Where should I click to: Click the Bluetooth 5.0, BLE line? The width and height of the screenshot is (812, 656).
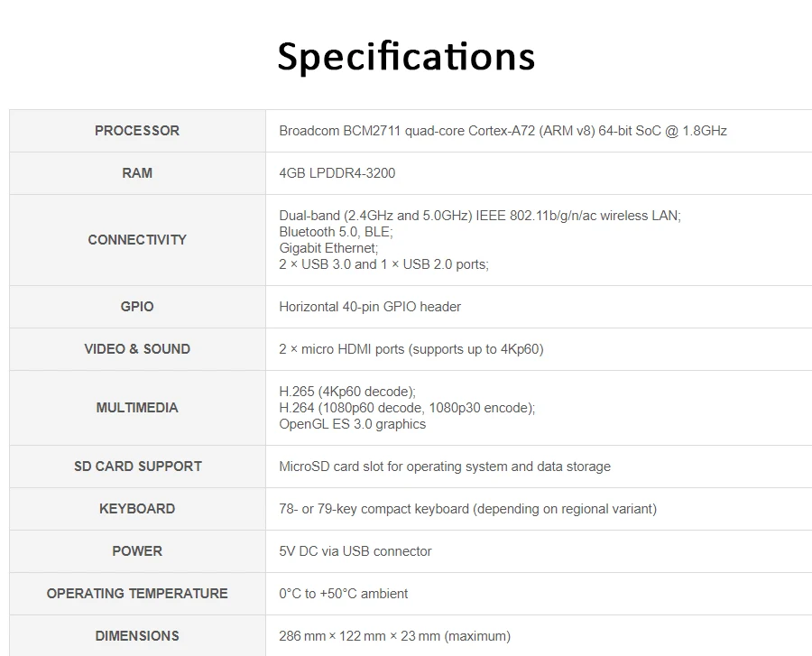pos(337,231)
